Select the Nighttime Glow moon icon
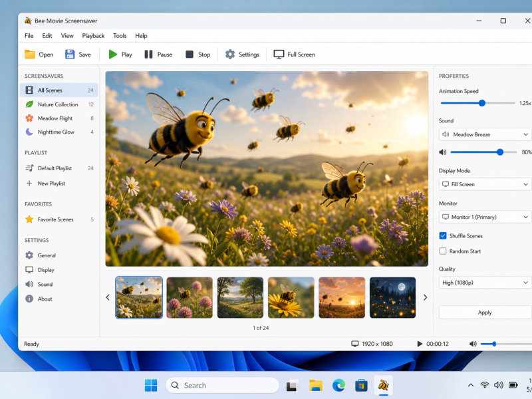 click(x=29, y=132)
